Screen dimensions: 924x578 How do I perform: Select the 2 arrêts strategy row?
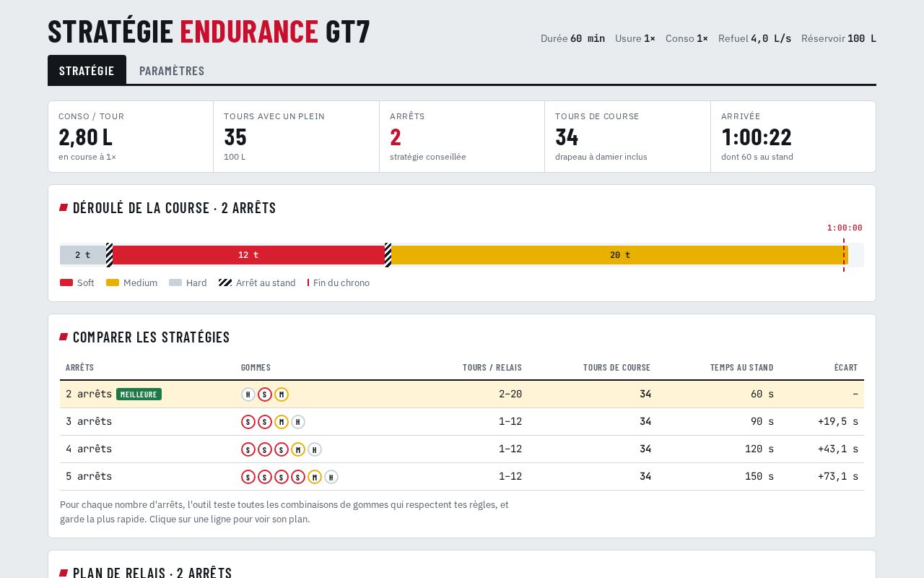[462, 394]
